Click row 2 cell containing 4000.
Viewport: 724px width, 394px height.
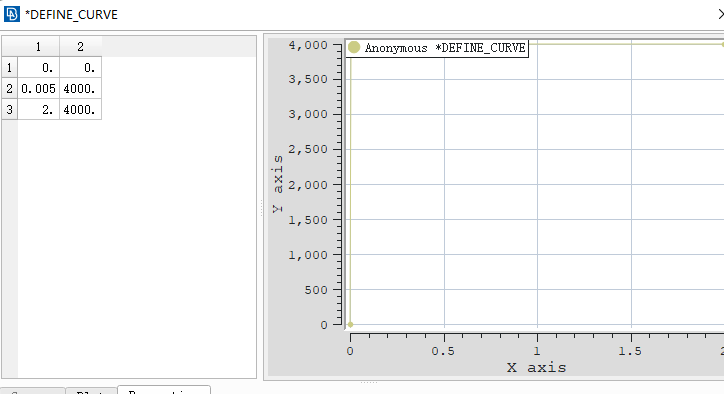(80, 89)
